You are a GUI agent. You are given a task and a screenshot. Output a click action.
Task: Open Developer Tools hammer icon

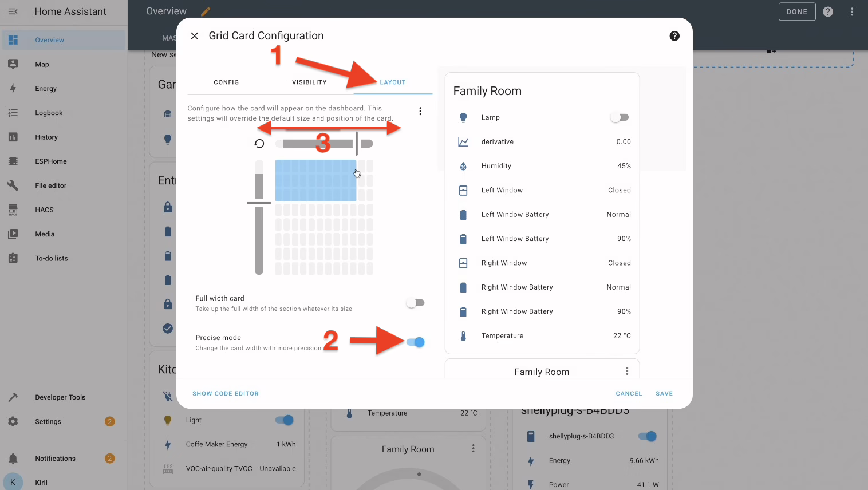13,397
